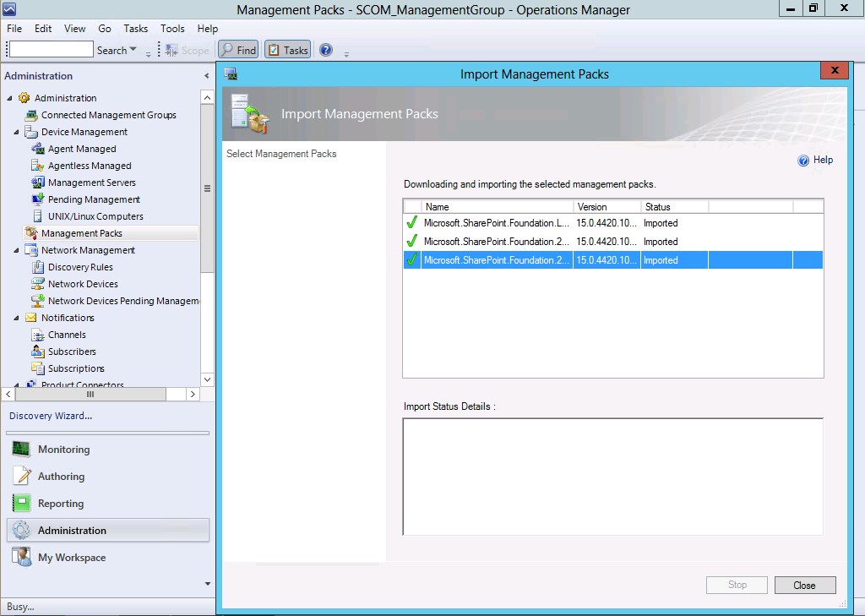The image size is (865, 616).
Task: Click the Network Devices Pending Management icon
Action: [37, 301]
